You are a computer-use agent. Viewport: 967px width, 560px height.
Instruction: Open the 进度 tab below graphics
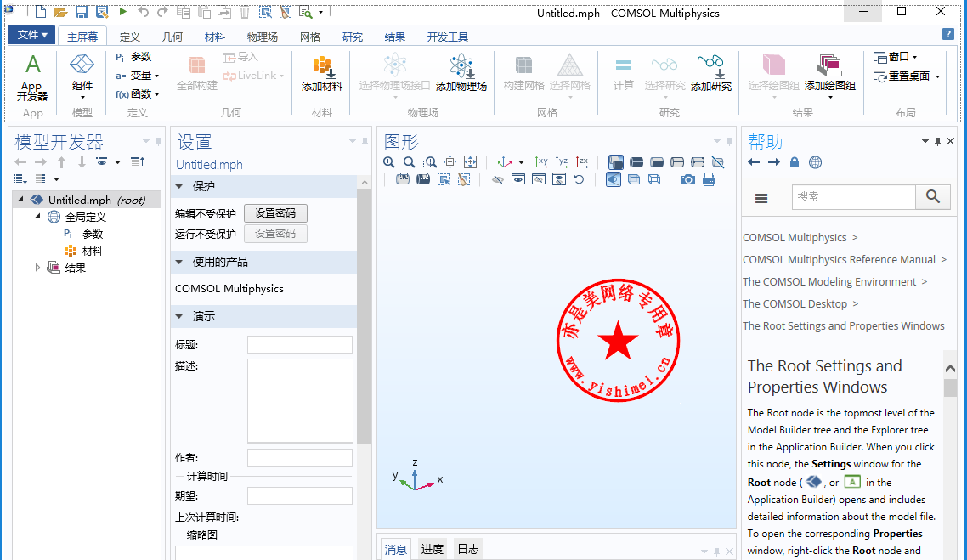432,549
